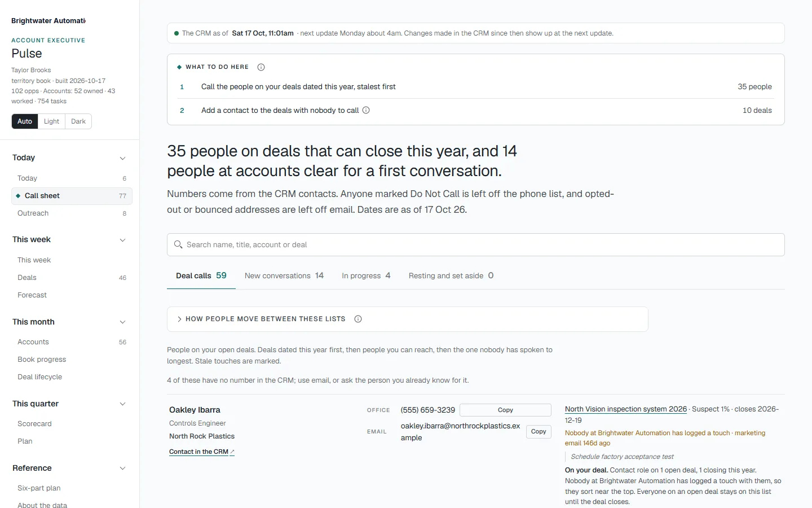Open Outreach in sidebar
812x508 pixels.
click(72, 213)
